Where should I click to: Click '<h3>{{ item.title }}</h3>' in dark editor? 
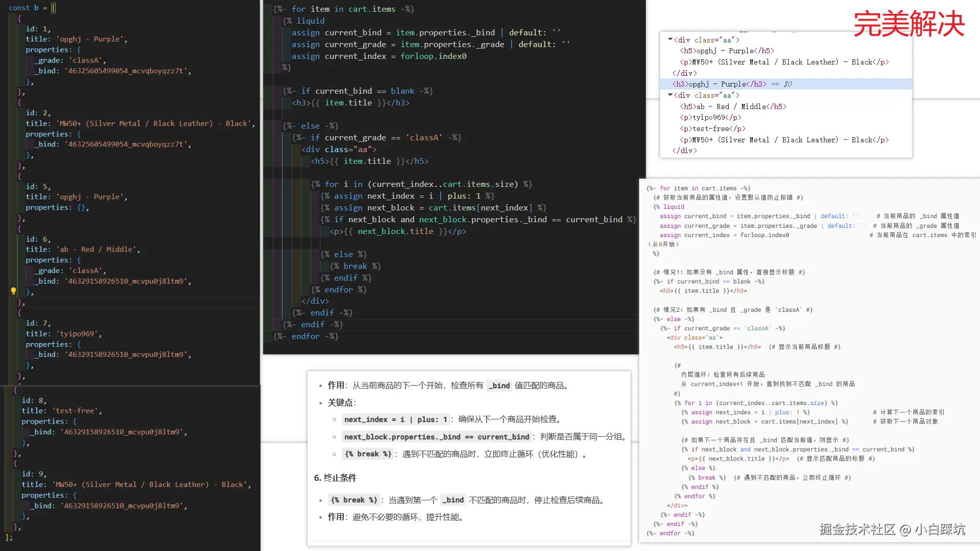tap(351, 102)
